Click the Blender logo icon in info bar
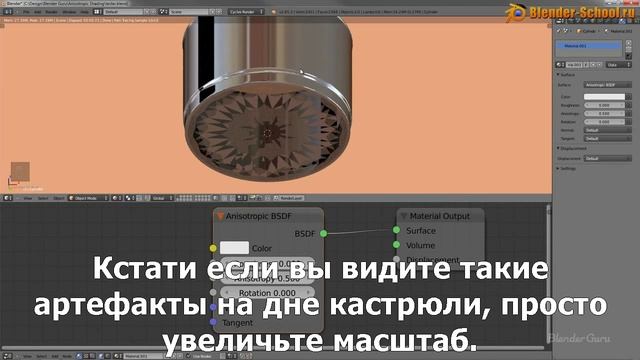Screen dimensions: 640x360 pos(273,12)
